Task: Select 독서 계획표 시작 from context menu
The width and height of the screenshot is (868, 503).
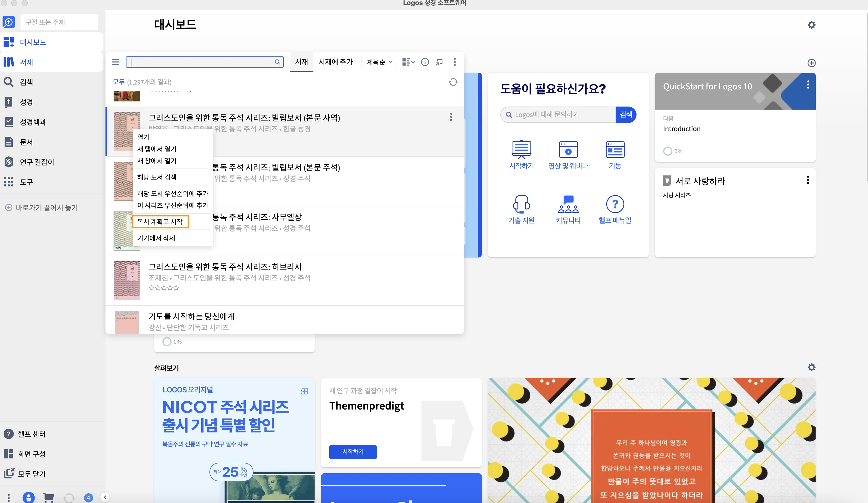Action: tap(160, 222)
